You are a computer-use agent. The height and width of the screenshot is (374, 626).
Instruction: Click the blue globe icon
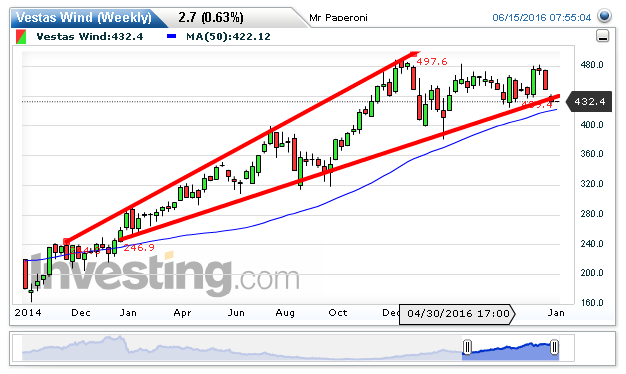point(604,16)
